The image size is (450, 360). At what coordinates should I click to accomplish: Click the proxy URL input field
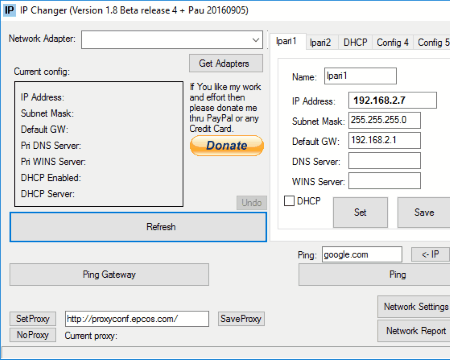(x=137, y=319)
